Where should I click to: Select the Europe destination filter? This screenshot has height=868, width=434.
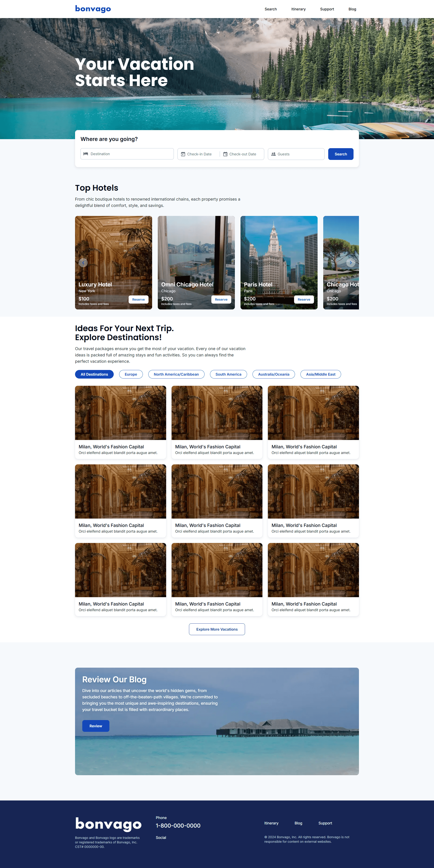(x=131, y=374)
